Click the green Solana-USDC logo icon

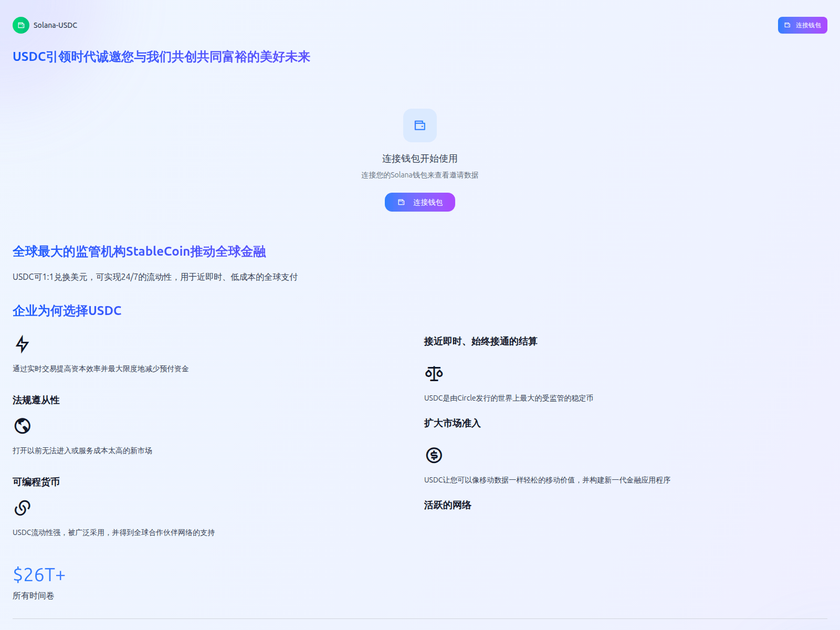tap(21, 25)
